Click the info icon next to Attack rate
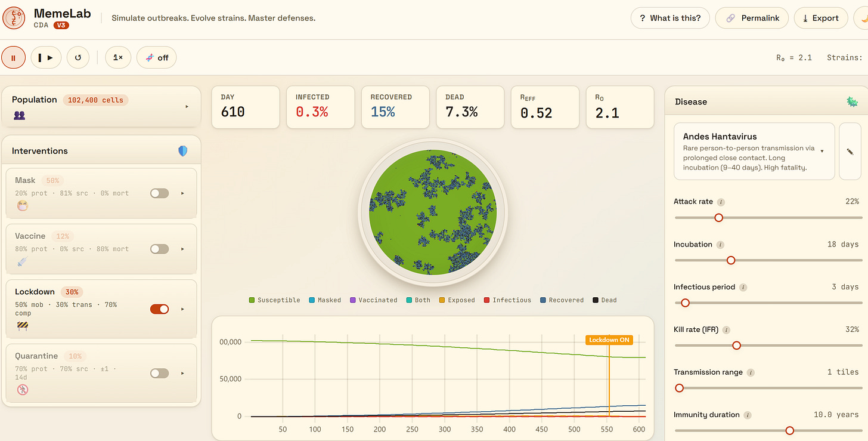This screenshot has height=441, width=868. [721, 202]
